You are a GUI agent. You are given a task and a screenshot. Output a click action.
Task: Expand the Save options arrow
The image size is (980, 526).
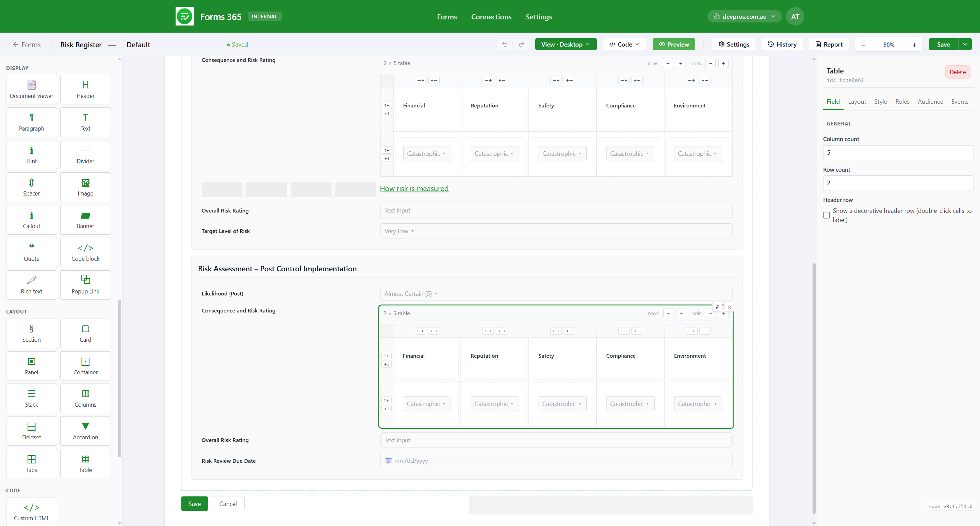tap(965, 45)
